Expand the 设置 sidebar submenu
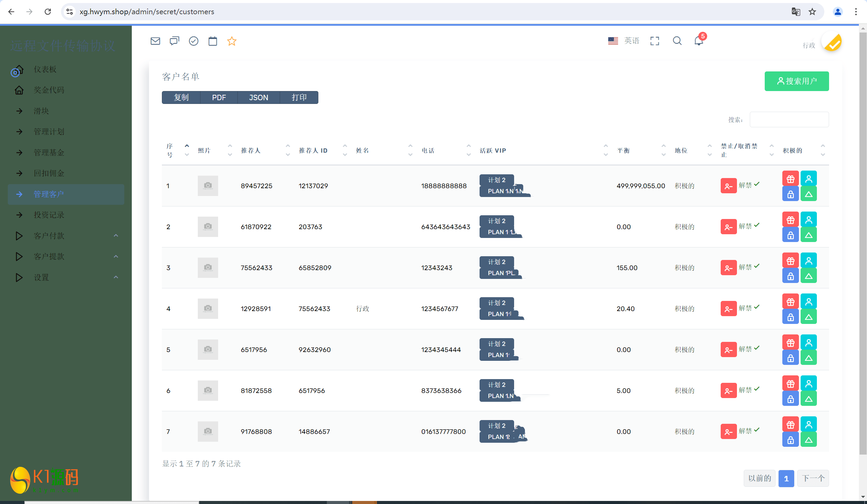 click(66, 277)
